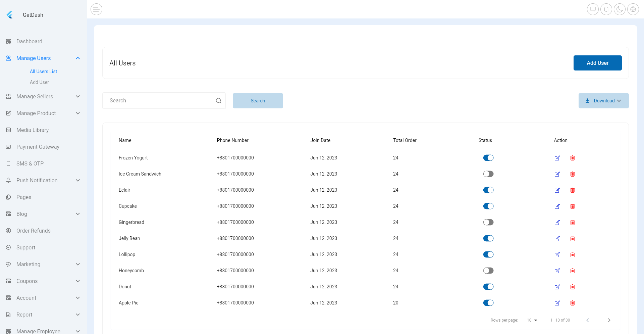Open the messages chat icon
The image size is (644, 334).
[593, 9]
